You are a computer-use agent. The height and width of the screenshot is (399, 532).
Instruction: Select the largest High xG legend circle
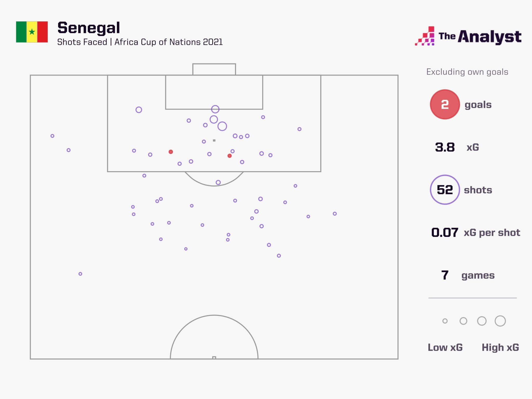point(500,321)
